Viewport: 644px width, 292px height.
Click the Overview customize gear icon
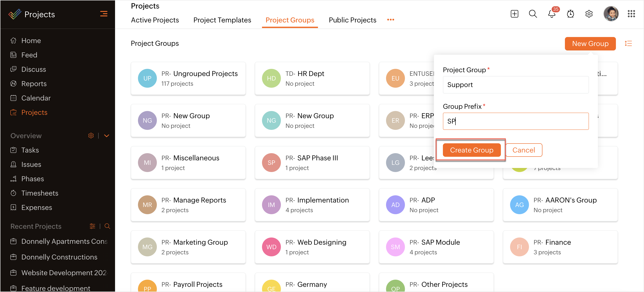91,135
